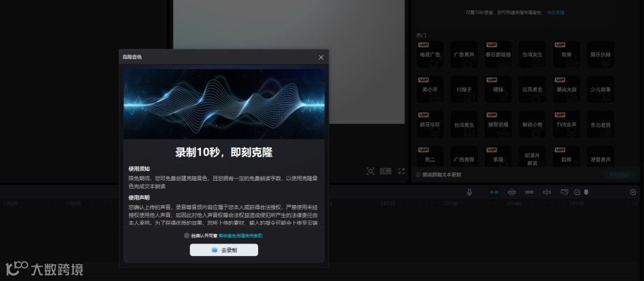Select the 熊二 voice card
This screenshot has height=281, width=644.
pyautogui.click(x=430, y=156)
